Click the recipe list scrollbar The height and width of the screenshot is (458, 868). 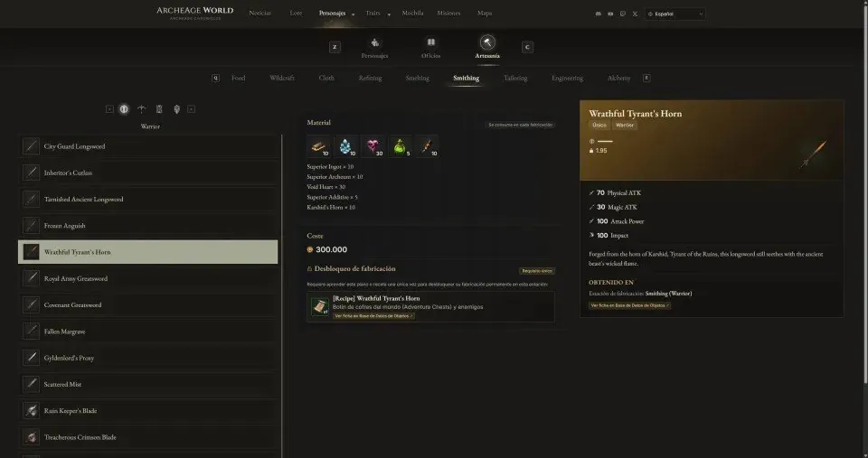pos(282,296)
